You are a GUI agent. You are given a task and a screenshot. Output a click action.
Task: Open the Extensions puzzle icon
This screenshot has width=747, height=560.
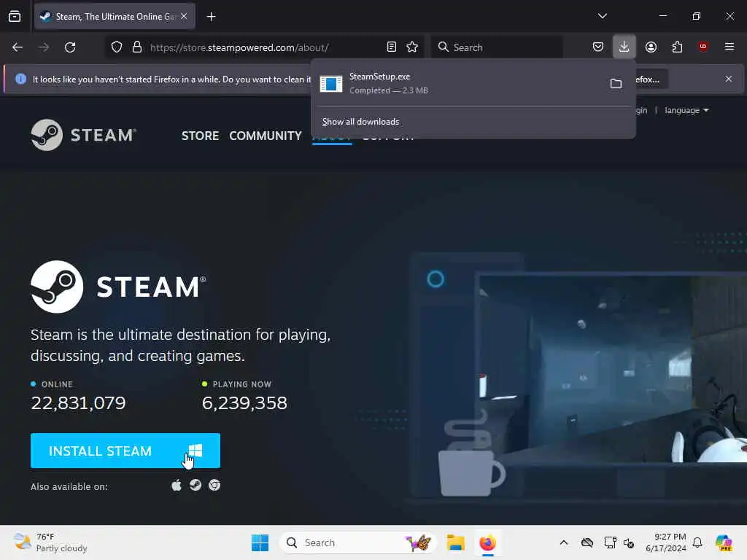pos(677,47)
